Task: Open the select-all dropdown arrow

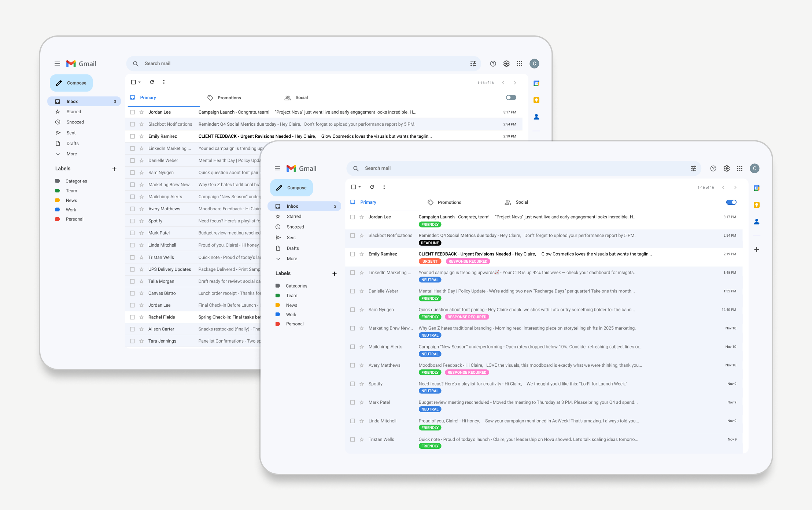Action: coord(359,187)
